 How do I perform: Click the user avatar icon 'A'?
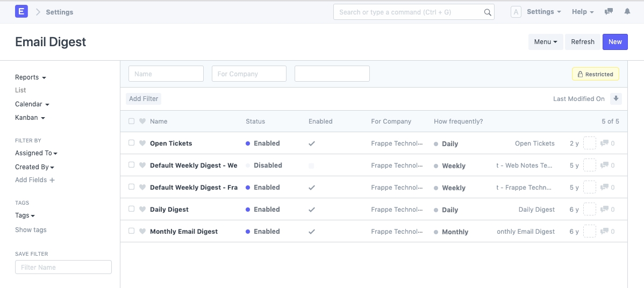pos(516,12)
